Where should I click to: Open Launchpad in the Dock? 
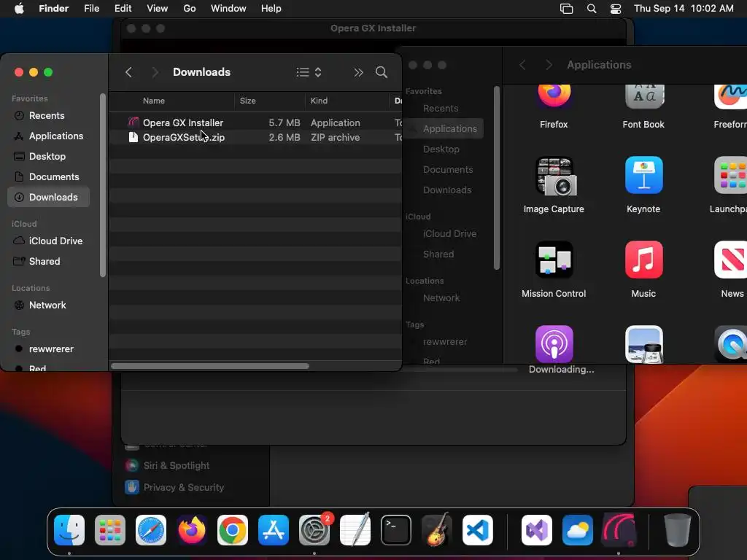point(110,530)
